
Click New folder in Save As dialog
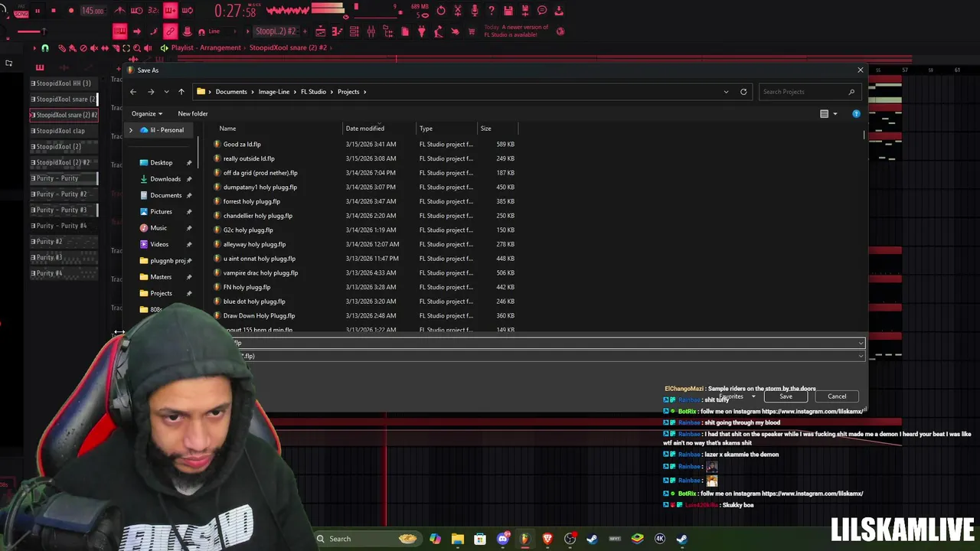(193, 114)
